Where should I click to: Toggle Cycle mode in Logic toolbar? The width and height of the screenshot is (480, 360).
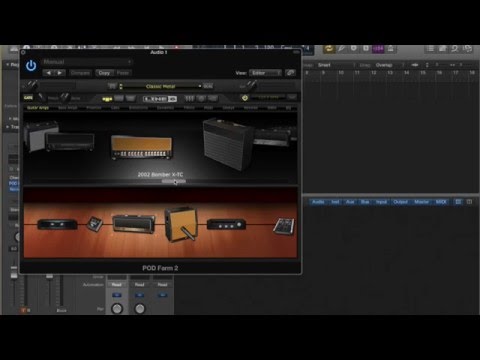pos(329,49)
